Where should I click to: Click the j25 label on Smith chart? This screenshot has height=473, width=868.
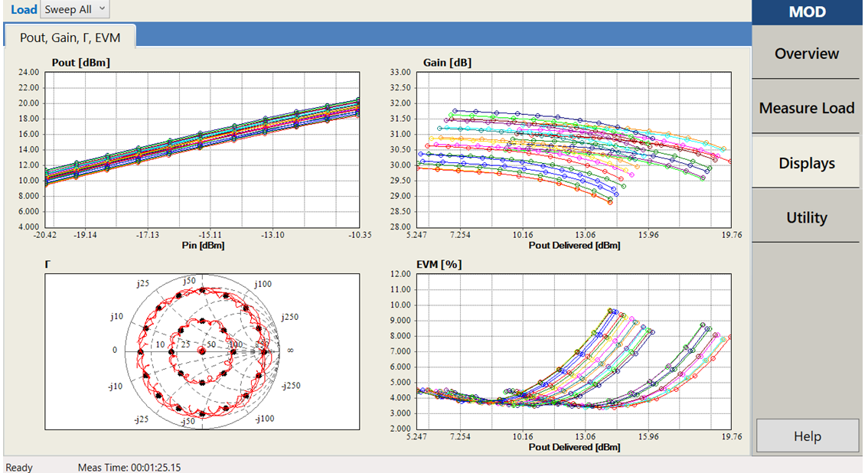[x=143, y=283]
